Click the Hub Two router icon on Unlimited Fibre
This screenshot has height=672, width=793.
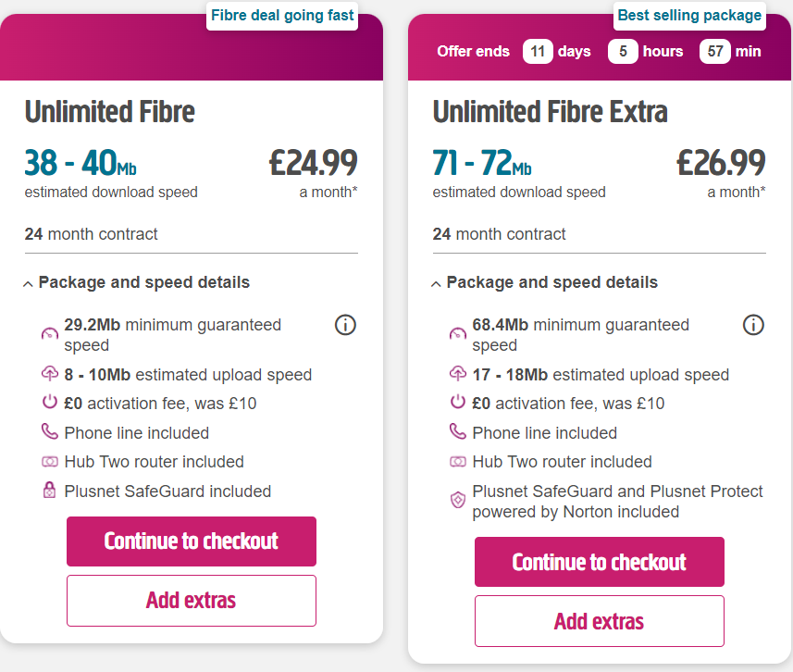49,461
